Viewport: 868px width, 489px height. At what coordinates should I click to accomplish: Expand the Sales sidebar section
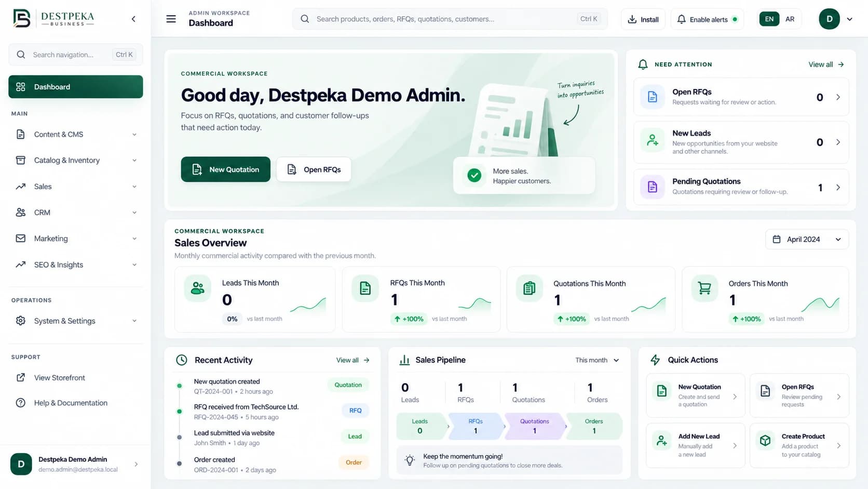point(75,186)
